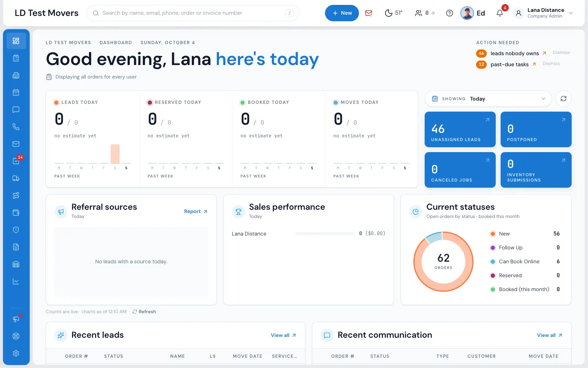Open the warehouse icon in sidebar

coord(16,264)
